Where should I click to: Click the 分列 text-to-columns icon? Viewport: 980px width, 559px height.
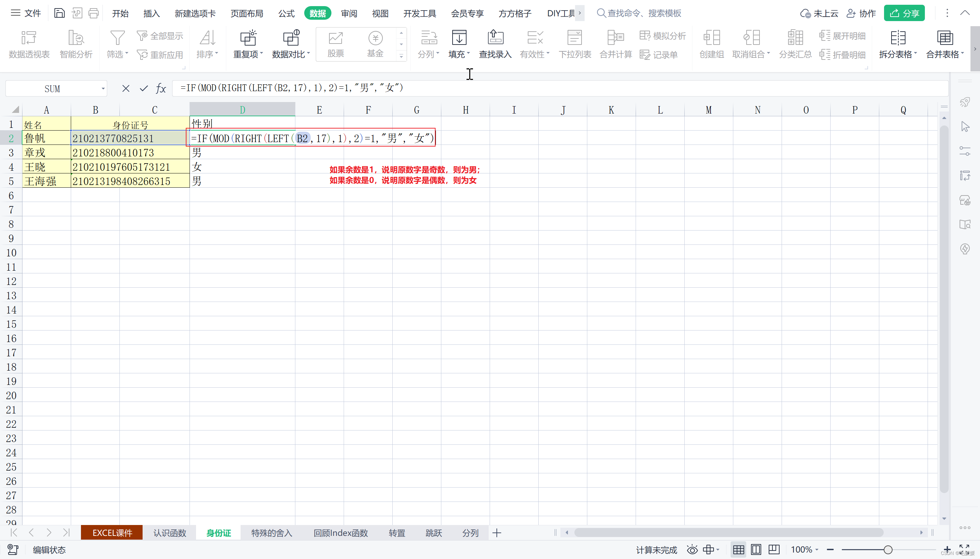click(429, 38)
